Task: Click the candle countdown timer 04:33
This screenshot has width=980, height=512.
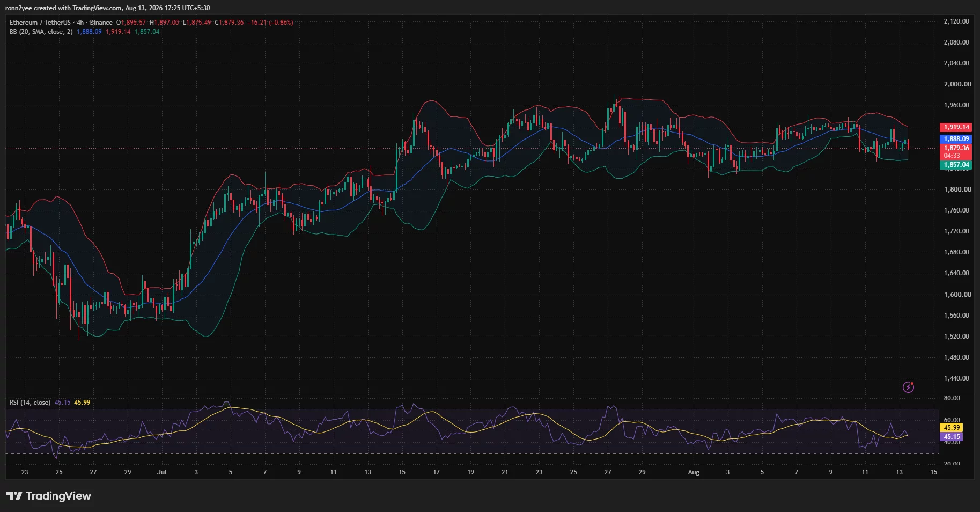Action: click(952, 156)
